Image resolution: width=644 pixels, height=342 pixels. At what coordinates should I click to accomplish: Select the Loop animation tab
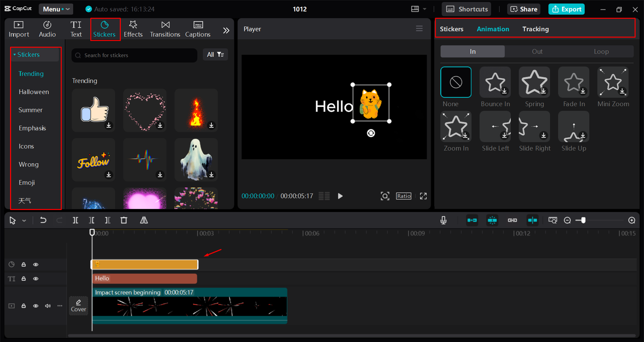pyautogui.click(x=601, y=51)
